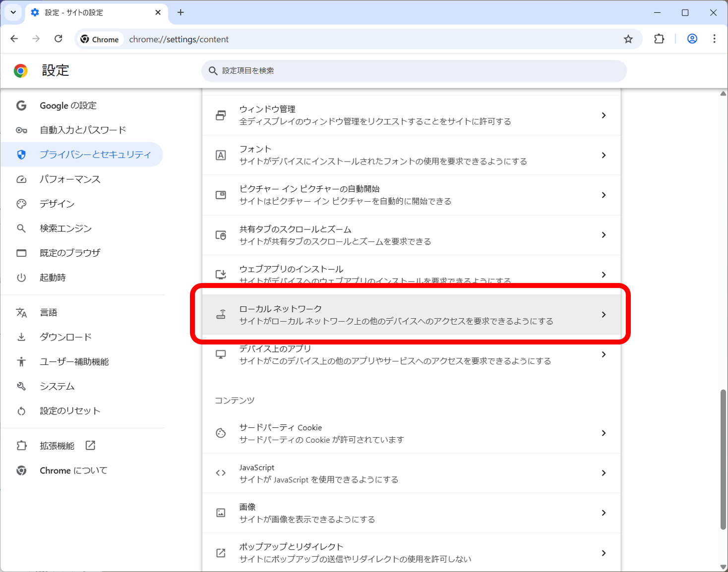Open the tab search dropdown arrow
This screenshot has height=572, width=728.
click(13, 12)
